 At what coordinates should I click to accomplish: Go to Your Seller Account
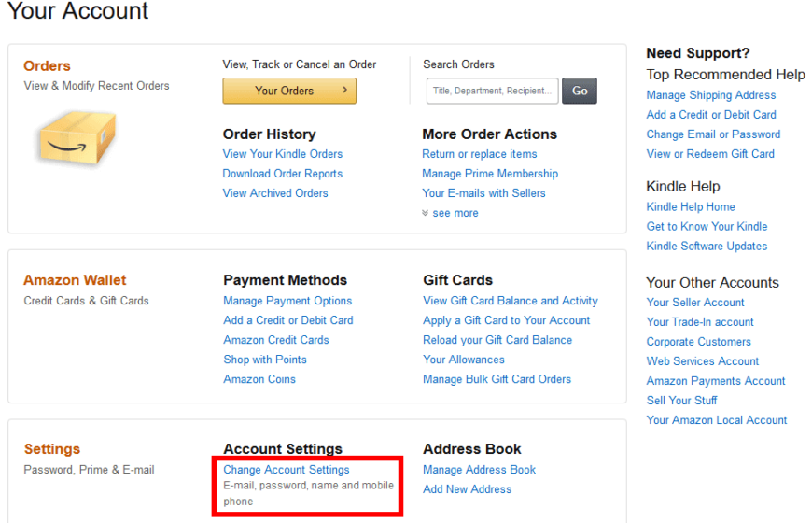(x=694, y=303)
